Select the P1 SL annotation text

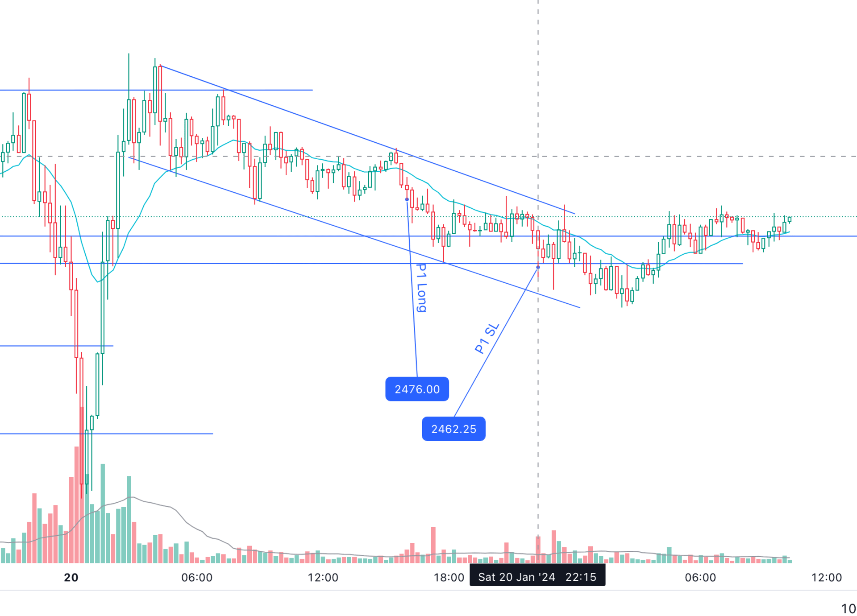tap(487, 338)
